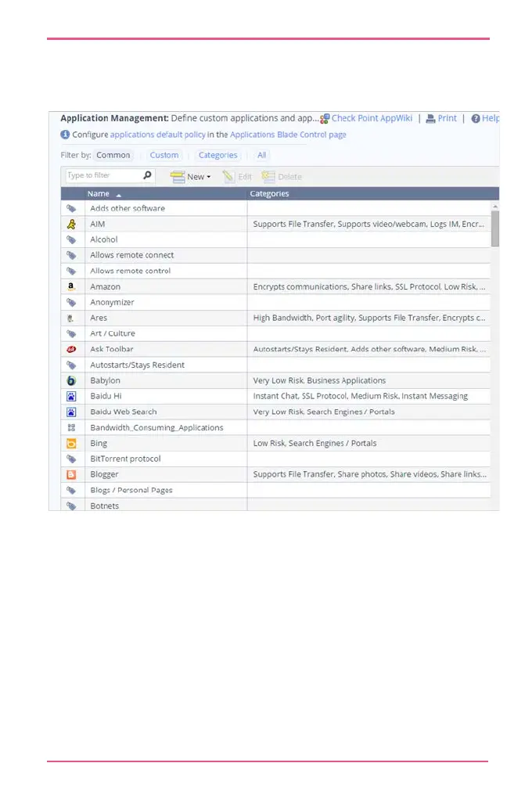Click the tag icon for Adds other software
The height and width of the screenshot is (799, 532).
pyautogui.click(x=71, y=208)
